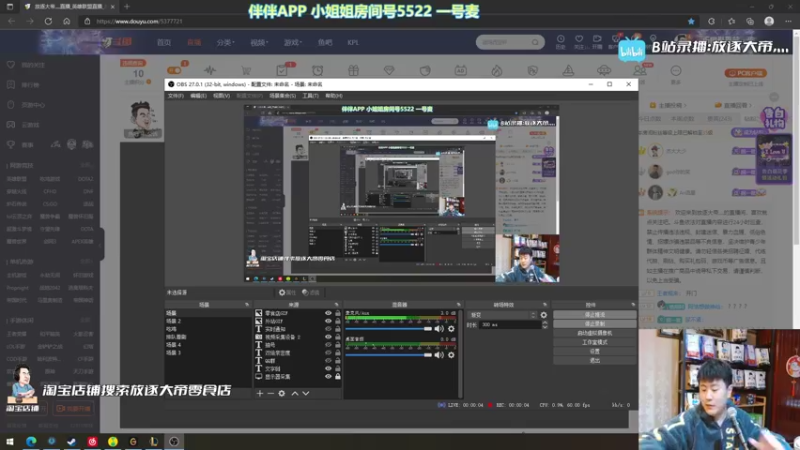Open the Windows Start menu

click(x=10, y=442)
